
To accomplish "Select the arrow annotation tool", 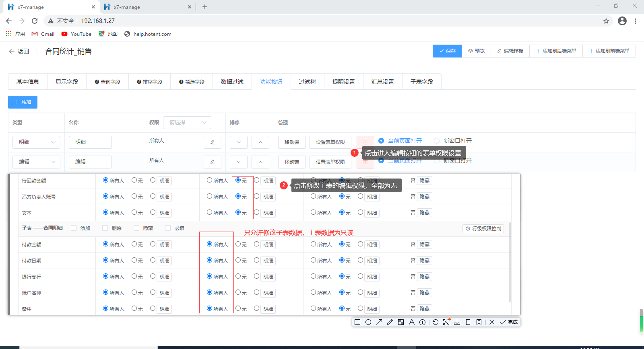I will coord(379,322).
